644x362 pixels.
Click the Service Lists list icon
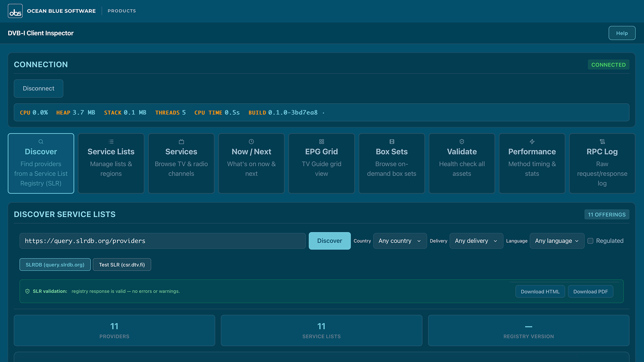111,142
